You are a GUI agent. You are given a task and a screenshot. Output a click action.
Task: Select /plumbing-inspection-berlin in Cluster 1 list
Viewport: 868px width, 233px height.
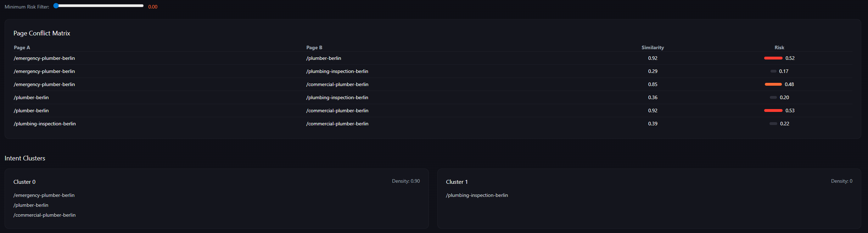477,195
